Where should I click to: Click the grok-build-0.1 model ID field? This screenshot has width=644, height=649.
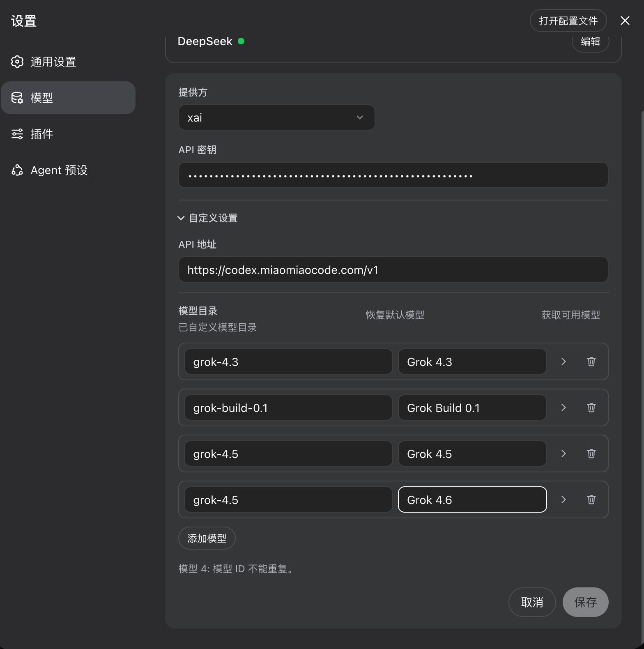pos(288,407)
